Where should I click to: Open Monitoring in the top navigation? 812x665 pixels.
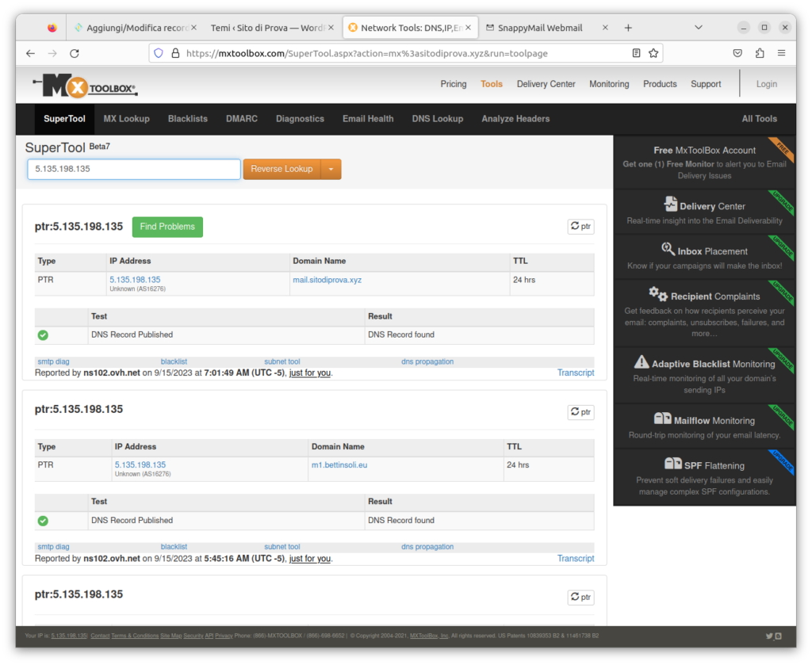tap(609, 84)
